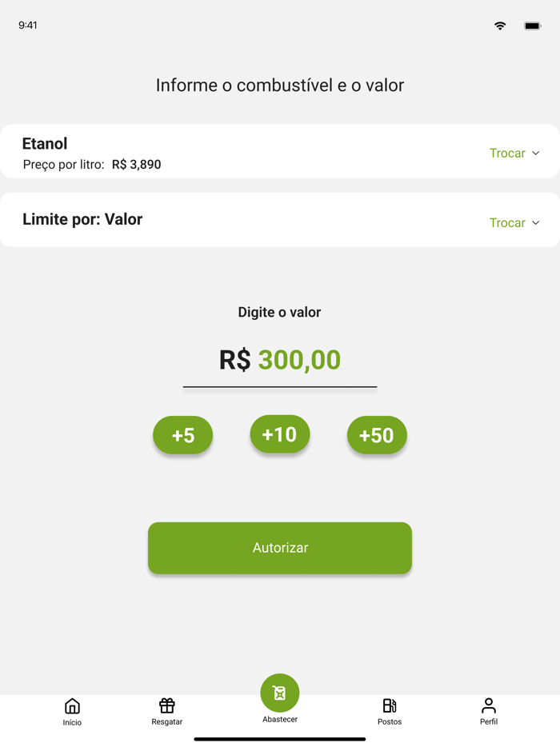
Task: Tap the Wi-Fi status icon
Action: point(500,26)
